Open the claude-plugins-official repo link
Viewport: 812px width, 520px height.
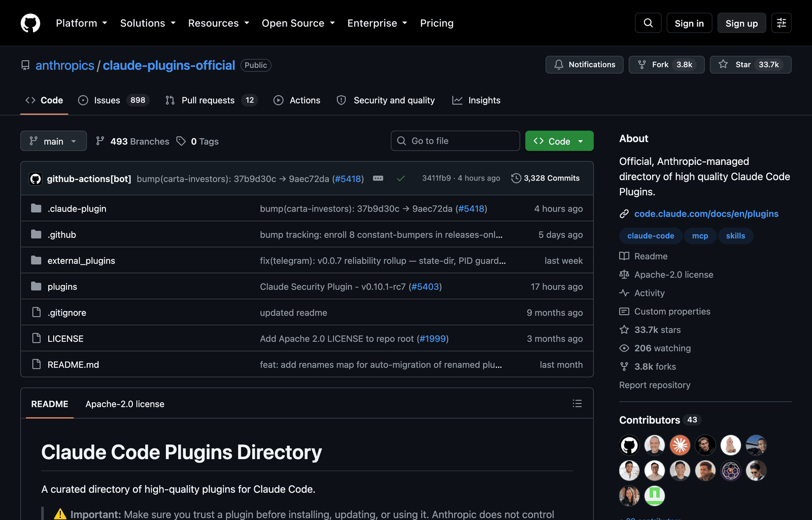click(x=169, y=65)
